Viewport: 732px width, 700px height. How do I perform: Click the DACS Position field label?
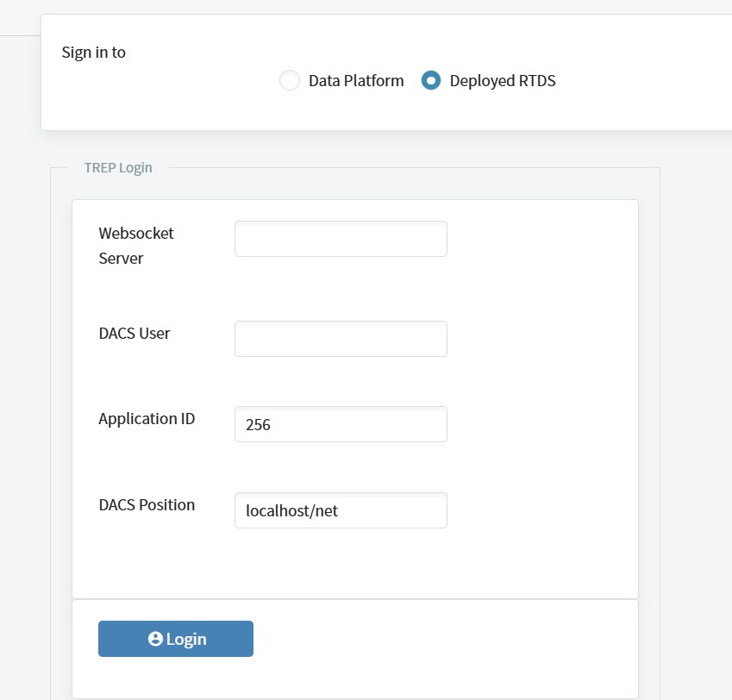click(x=147, y=505)
